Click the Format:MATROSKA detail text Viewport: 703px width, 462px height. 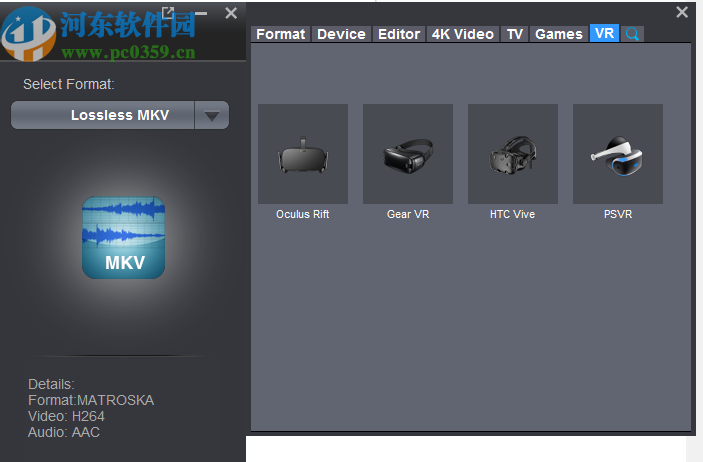pyautogui.click(x=91, y=400)
